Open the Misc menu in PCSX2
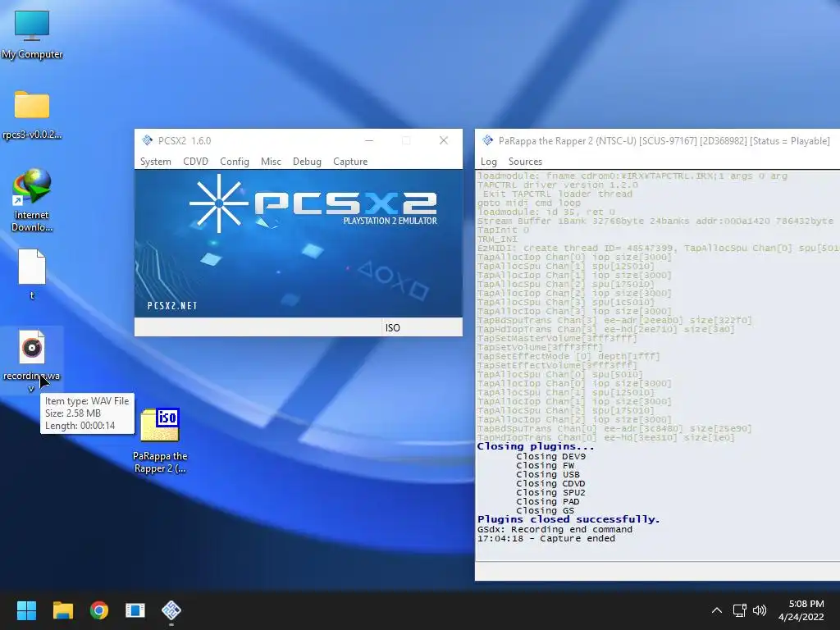840x630 pixels. 271,162
